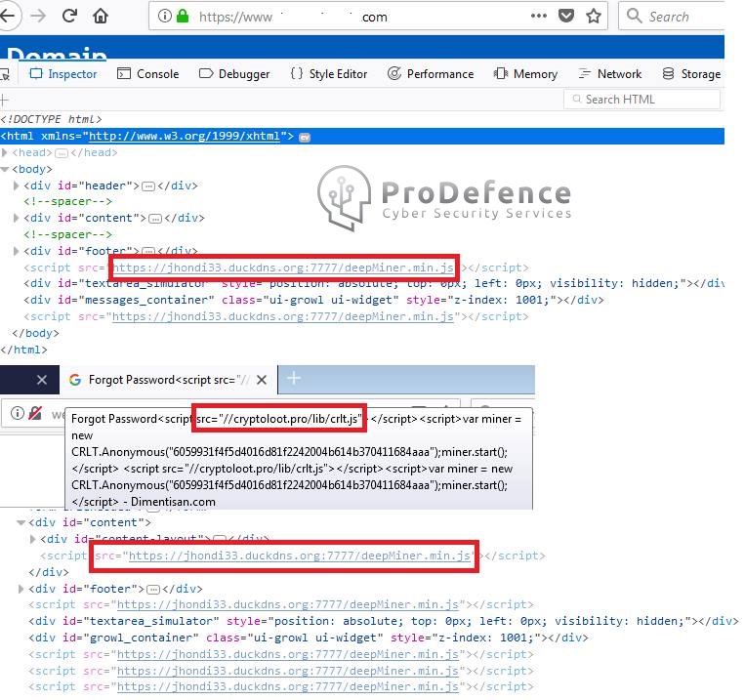The image size is (745, 700).
Task: Open the deepMiner.min.js link inside the expanded content div
Action: (x=300, y=556)
